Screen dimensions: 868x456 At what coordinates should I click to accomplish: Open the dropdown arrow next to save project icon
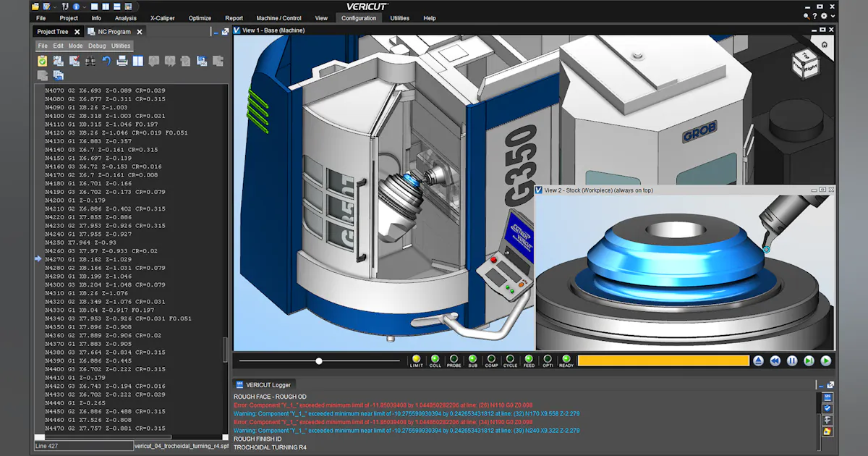55,7
